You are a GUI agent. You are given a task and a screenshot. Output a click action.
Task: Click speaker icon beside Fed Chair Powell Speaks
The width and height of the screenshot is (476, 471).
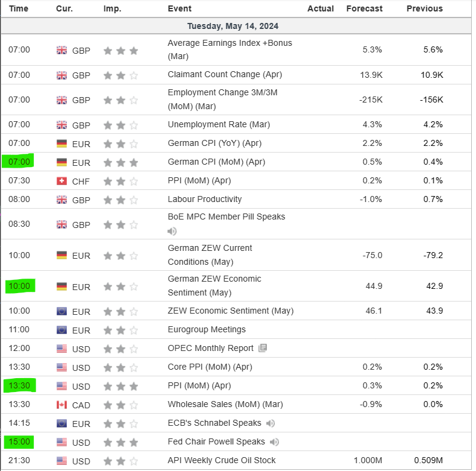(274, 442)
